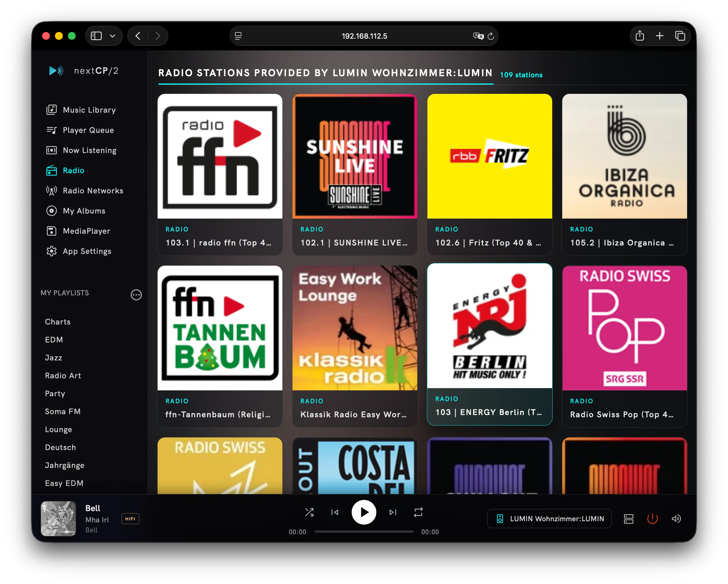Screen dimensions: 728x584
Task: Go forward in browser history
Action: [157, 36]
